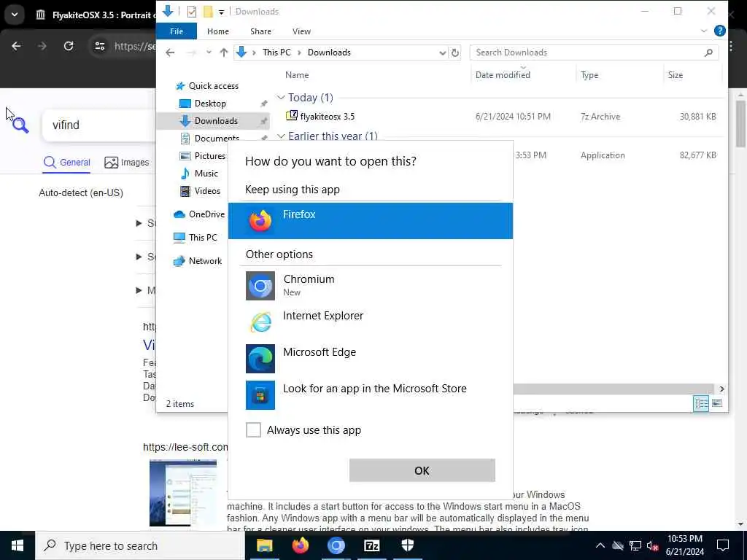Open the Customize Quick Access Toolbar dropdown
Screen dimensions: 747x560
click(221, 12)
